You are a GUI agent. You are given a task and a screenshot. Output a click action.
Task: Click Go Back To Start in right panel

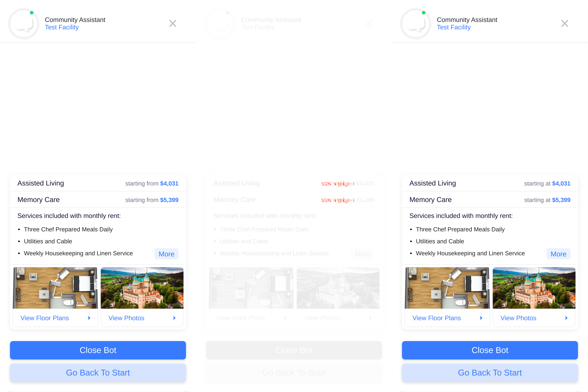(490, 372)
